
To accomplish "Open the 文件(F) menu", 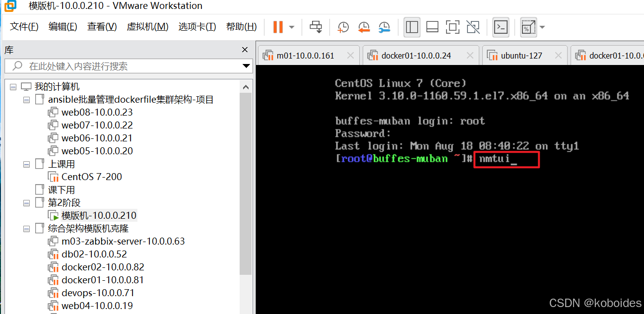I will point(24,27).
